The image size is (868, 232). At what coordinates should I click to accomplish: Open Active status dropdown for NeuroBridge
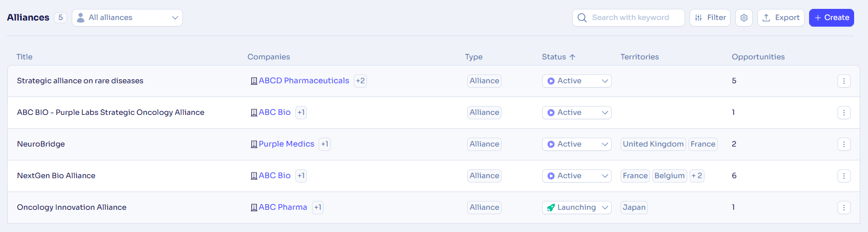click(577, 144)
